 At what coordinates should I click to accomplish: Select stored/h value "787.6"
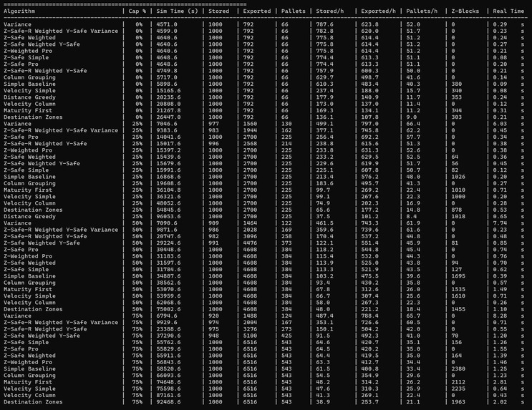pyautogui.click(x=324, y=24)
